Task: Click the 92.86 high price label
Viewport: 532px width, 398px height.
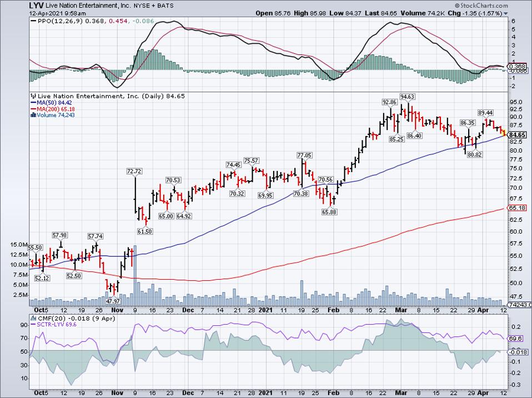Action: tap(389, 102)
